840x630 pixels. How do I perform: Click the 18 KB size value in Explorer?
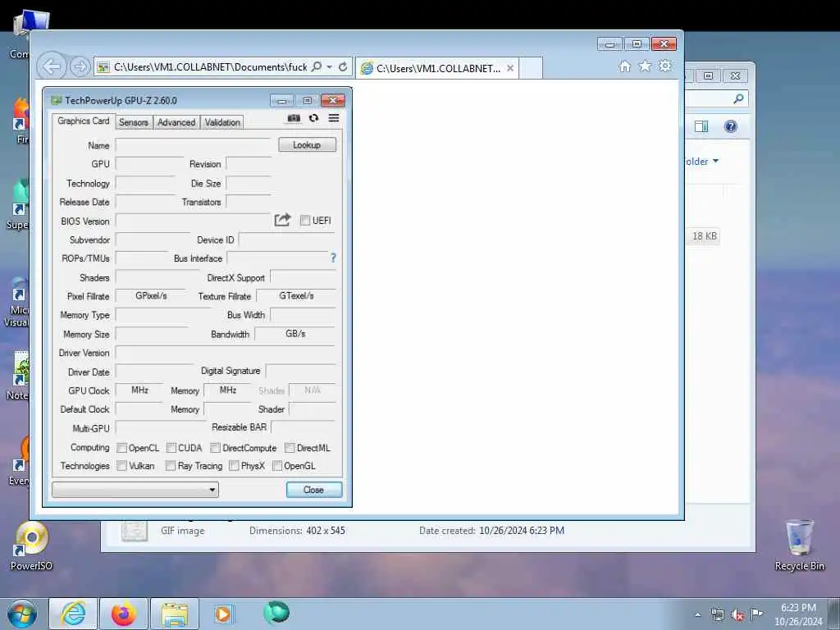[705, 236]
